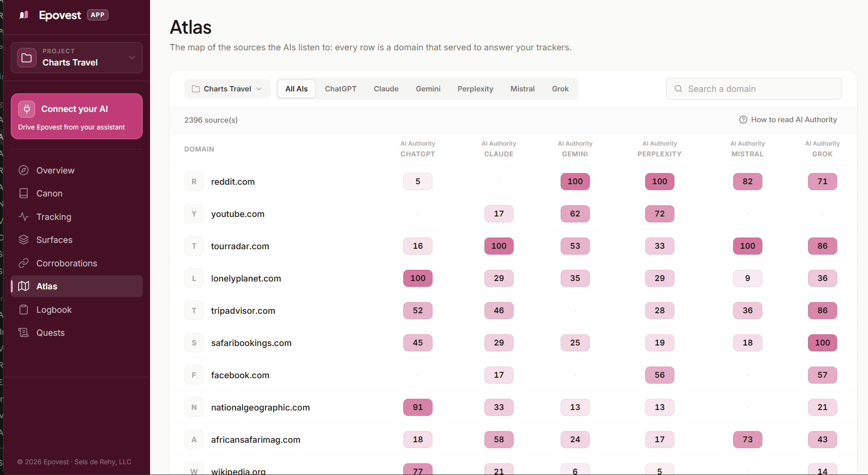This screenshot has width=868, height=475.
Task: Click the Corroborations link icon
Action: [x=23, y=263]
